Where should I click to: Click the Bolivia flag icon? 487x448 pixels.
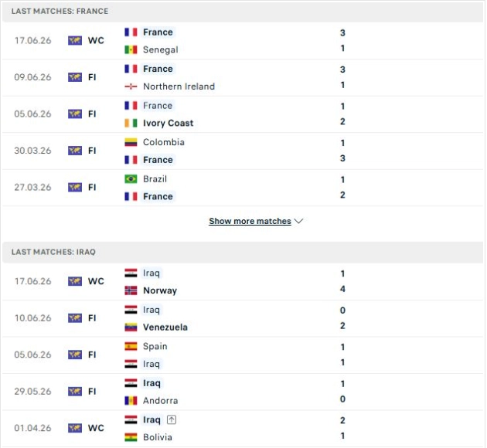point(131,437)
